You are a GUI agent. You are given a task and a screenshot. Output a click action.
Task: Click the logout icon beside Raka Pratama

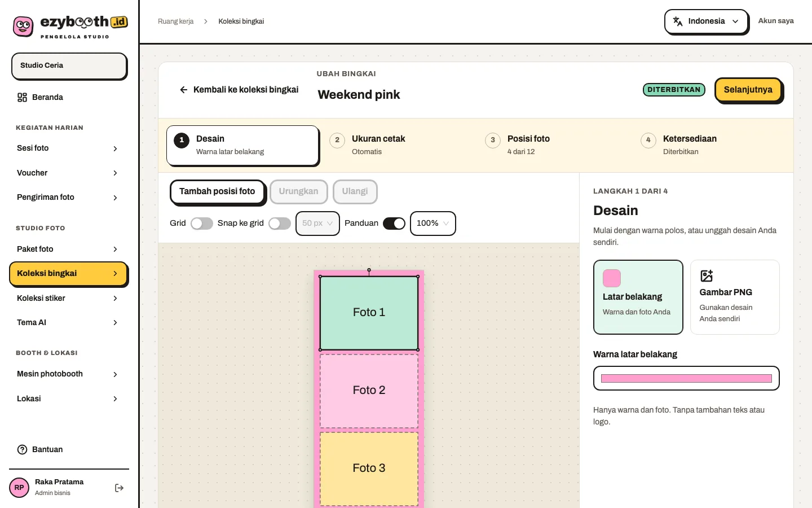pos(119,488)
